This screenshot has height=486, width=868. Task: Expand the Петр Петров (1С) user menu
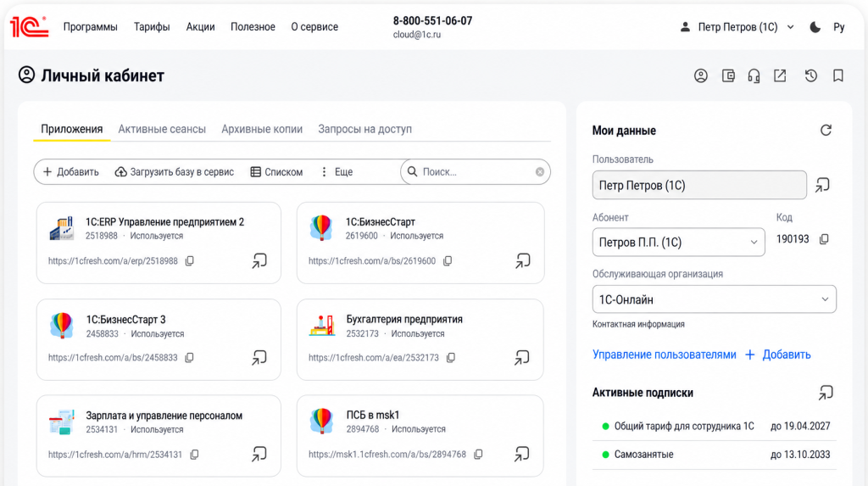tap(737, 27)
